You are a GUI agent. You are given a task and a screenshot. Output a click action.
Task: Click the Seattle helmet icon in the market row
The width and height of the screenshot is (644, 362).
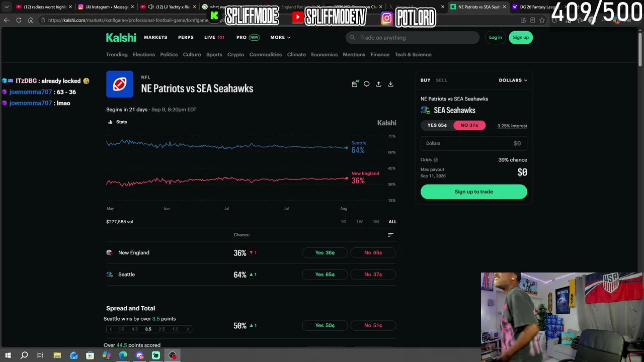point(110,275)
